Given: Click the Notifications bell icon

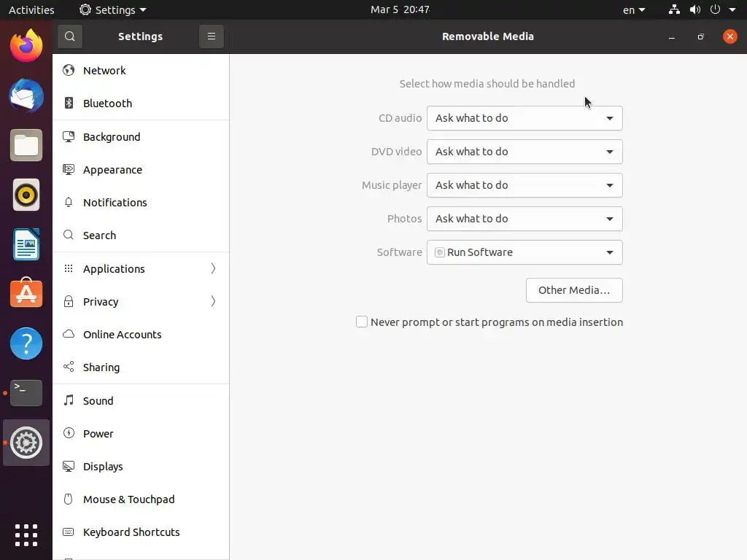Looking at the screenshot, I should [69, 203].
